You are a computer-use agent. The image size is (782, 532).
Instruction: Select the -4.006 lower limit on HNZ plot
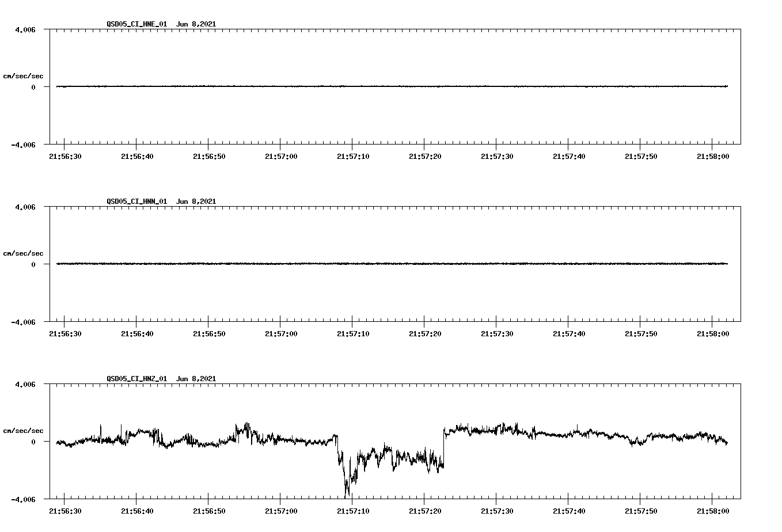point(23,499)
